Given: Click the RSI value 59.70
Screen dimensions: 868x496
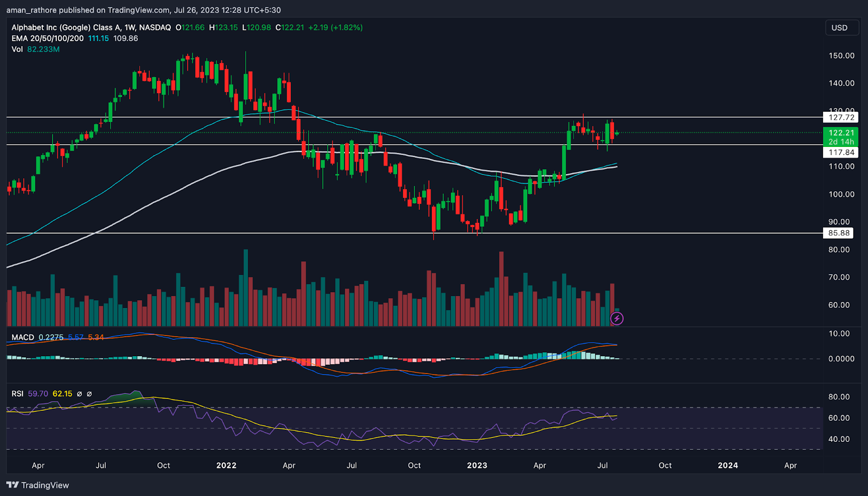Looking at the screenshot, I should [x=38, y=394].
